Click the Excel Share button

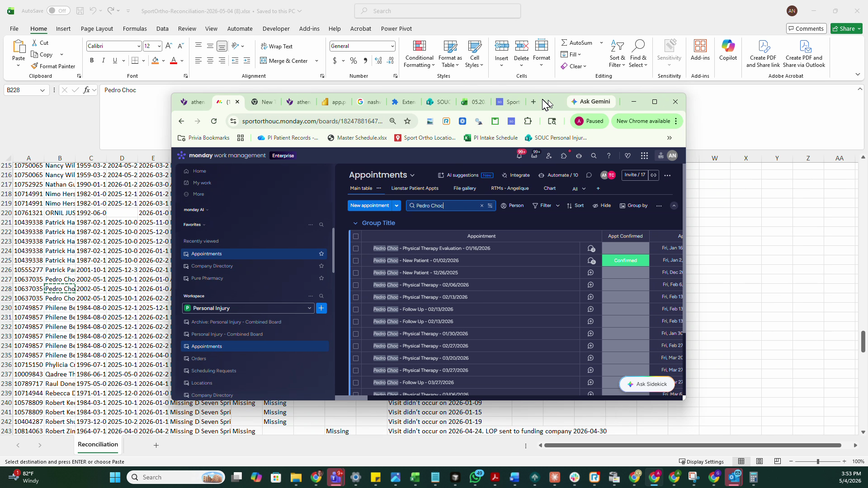[846, 28]
